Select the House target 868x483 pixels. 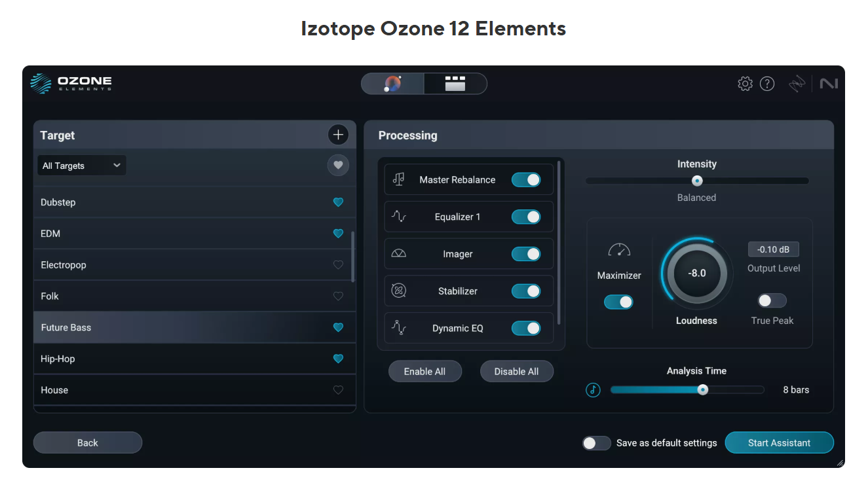coord(195,390)
